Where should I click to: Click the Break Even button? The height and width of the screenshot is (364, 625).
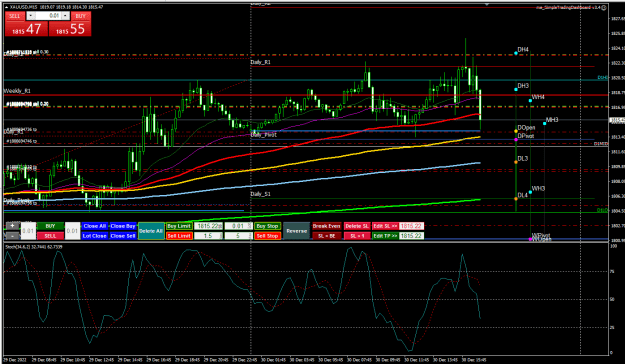pyautogui.click(x=326, y=226)
